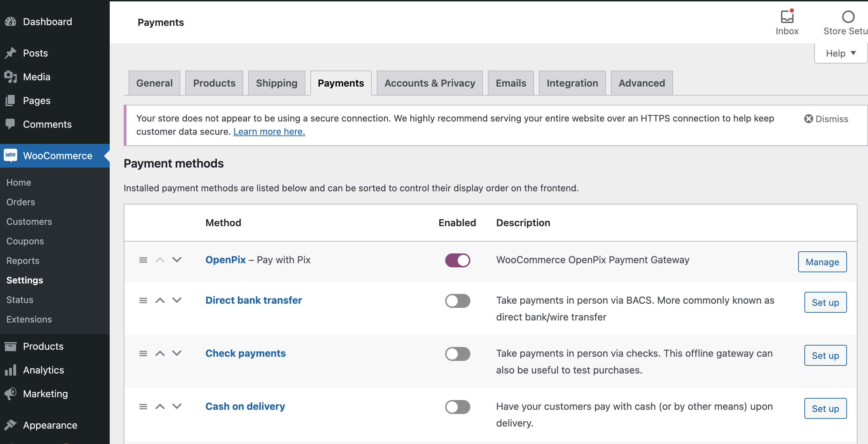Open Analytics via its sidebar icon
Screen dimensions: 868x444
tap(10, 370)
